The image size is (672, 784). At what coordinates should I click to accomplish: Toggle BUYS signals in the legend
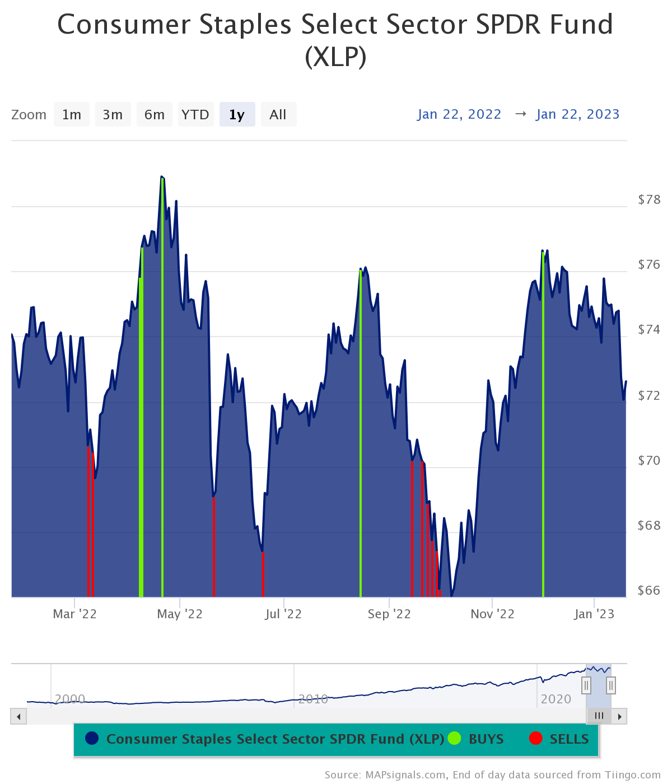click(x=486, y=739)
